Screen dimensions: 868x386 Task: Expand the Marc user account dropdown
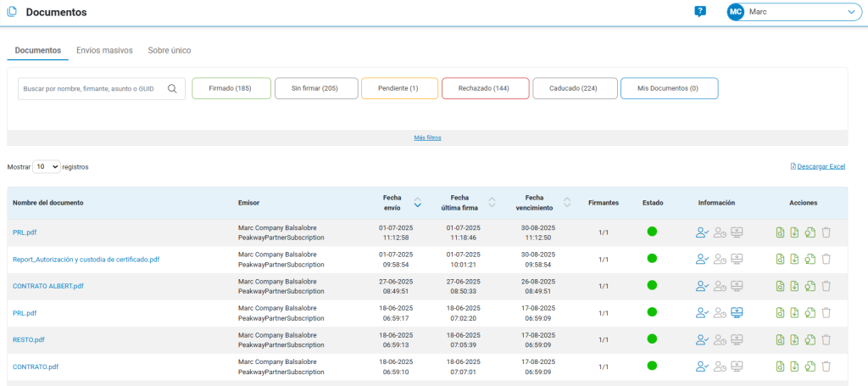pyautogui.click(x=794, y=12)
